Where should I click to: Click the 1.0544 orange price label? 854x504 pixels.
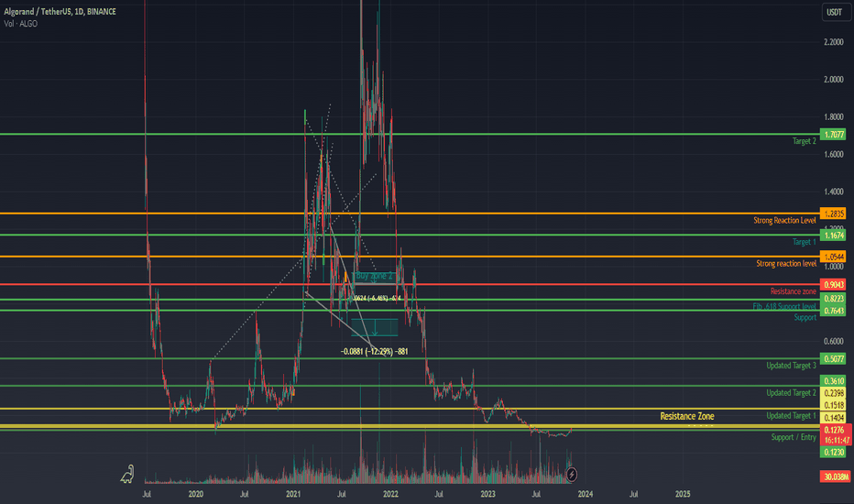coord(833,257)
